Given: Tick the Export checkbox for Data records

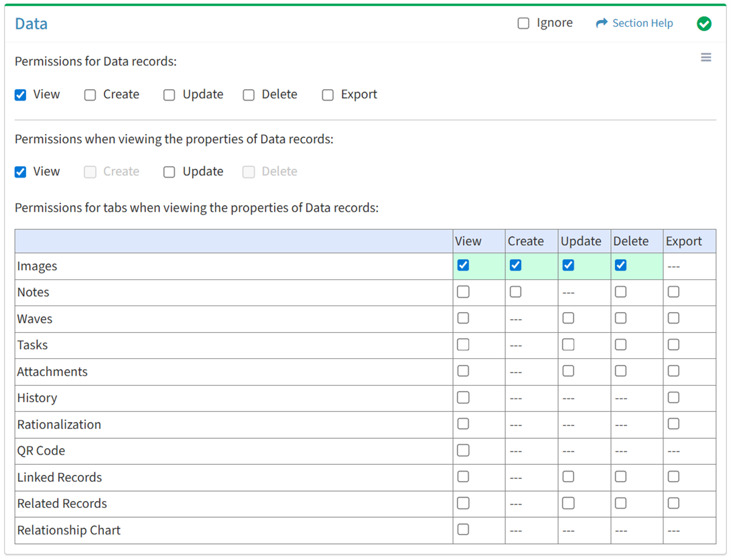Looking at the screenshot, I should click(328, 95).
